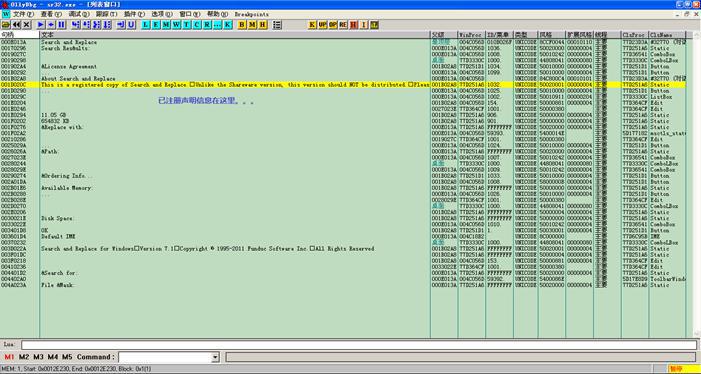
Task: Select the M3 memory button
Action: click(38, 357)
